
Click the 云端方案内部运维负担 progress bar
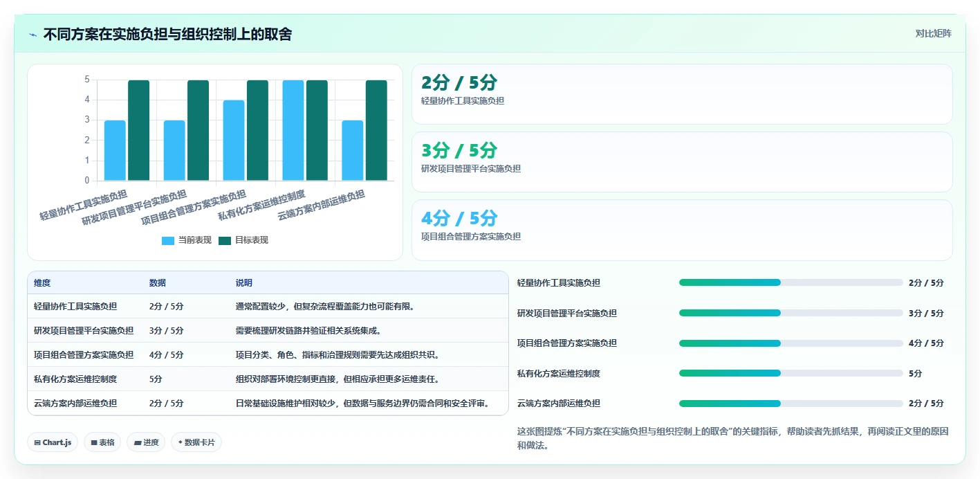click(791, 403)
